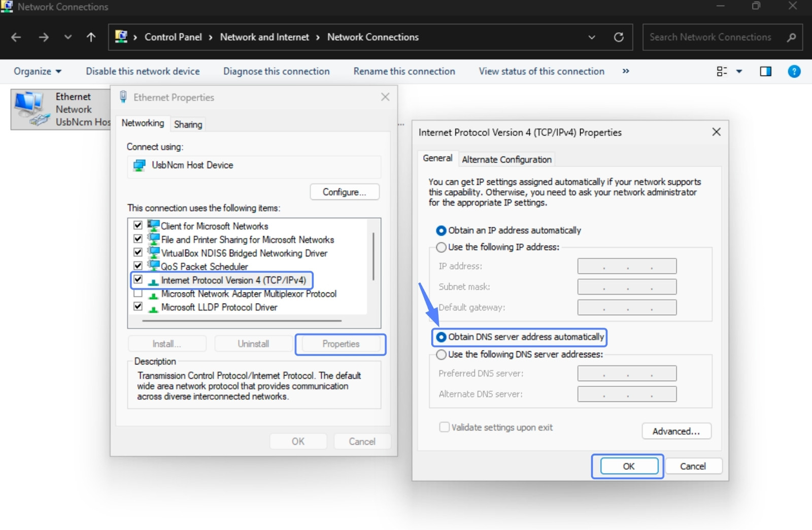The width and height of the screenshot is (812, 530).
Task: Go up one folder level
Action: pos(91,37)
